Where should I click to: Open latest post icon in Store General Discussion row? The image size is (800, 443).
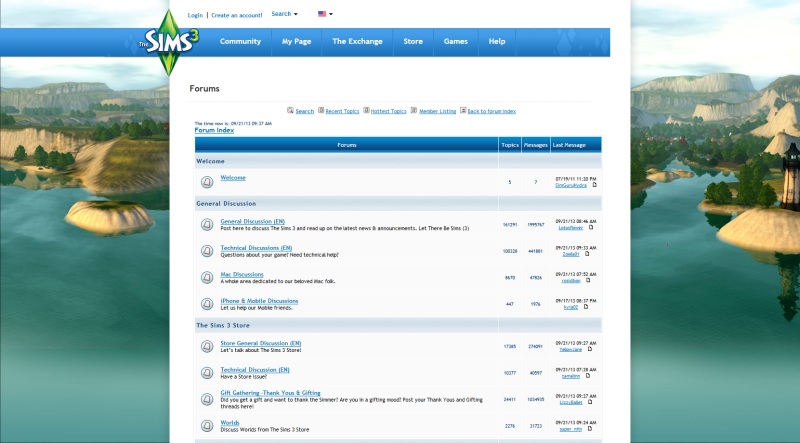pos(589,349)
